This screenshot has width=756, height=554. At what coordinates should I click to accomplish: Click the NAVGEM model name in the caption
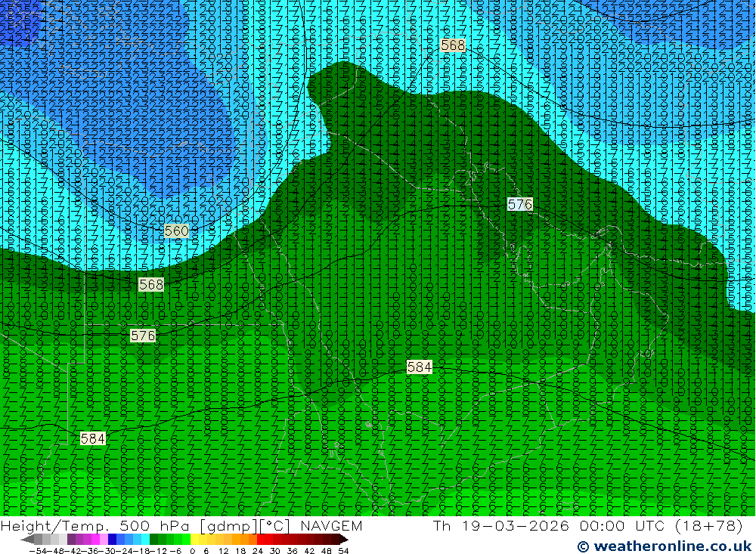[x=331, y=525]
